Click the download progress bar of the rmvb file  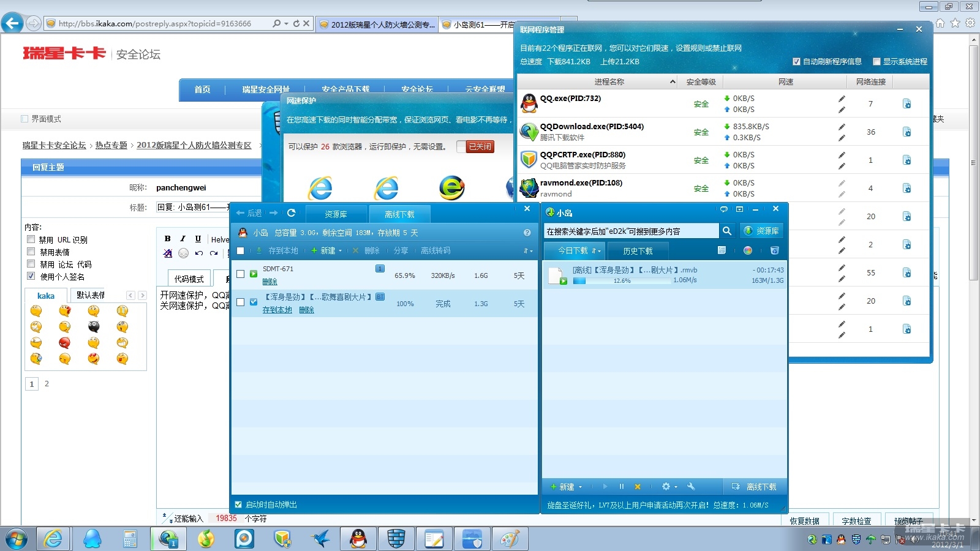622,281
